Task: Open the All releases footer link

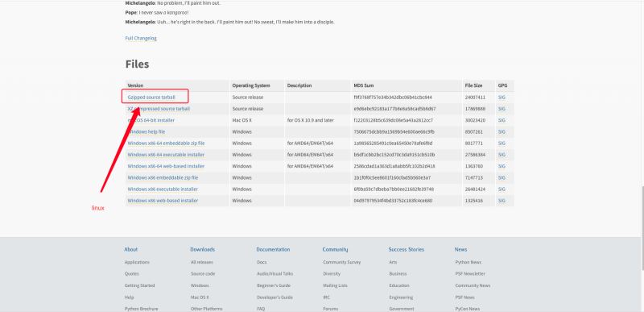Action: tap(202, 262)
